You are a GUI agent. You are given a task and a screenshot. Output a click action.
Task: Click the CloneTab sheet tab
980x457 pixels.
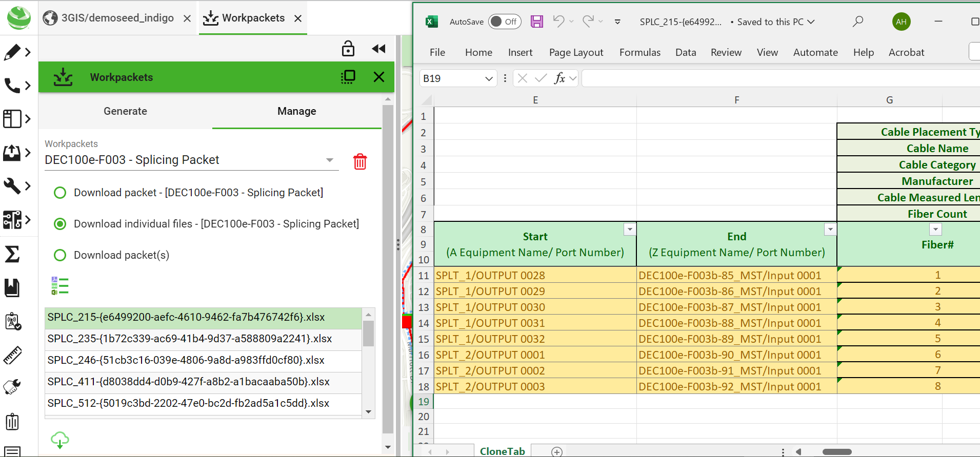click(x=502, y=451)
